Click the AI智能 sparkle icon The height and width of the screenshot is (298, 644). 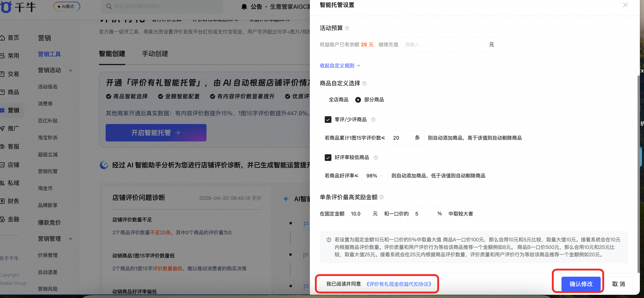pos(286,199)
